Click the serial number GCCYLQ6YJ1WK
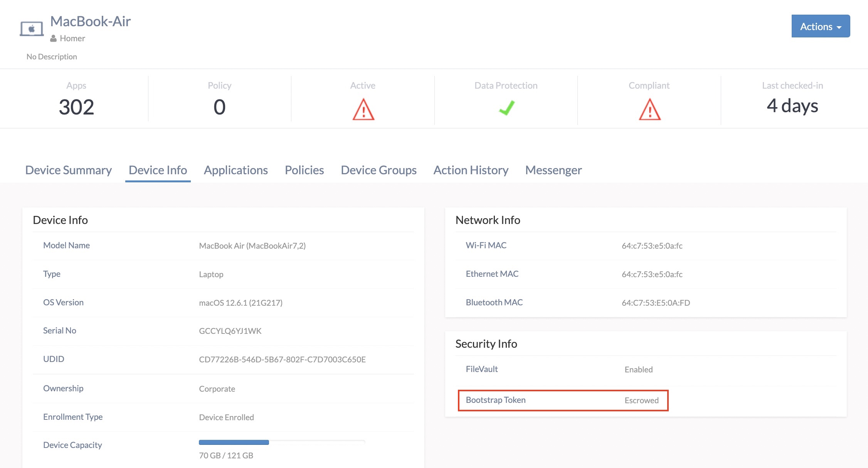This screenshot has width=868, height=468. [230, 331]
